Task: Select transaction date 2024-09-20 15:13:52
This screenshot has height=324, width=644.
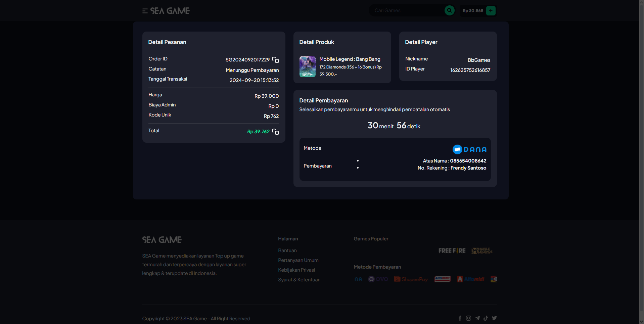Action: [254, 80]
